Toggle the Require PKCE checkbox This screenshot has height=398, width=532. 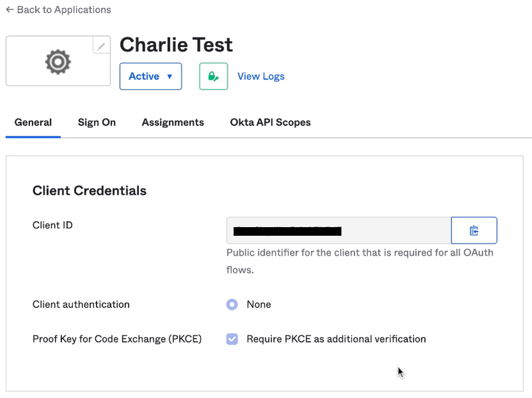point(232,339)
